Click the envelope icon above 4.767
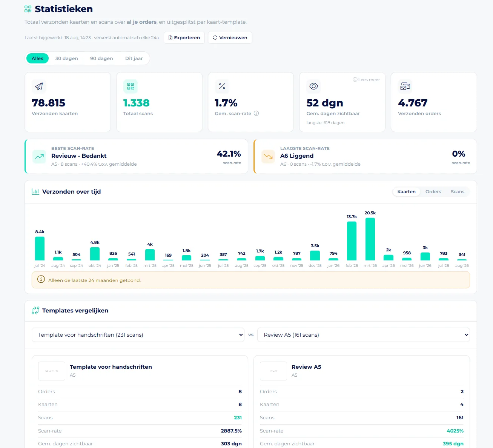 pyautogui.click(x=405, y=86)
